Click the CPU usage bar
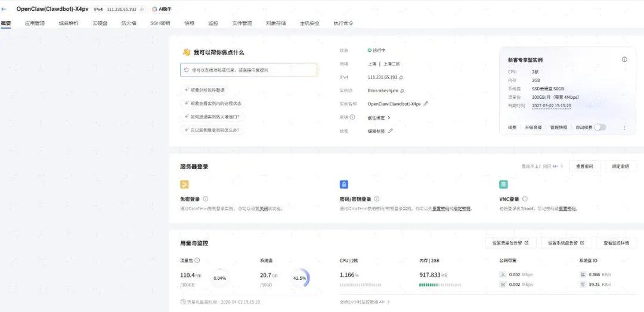The height and width of the screenshot is (312, 644). click(x=361, y=285)
